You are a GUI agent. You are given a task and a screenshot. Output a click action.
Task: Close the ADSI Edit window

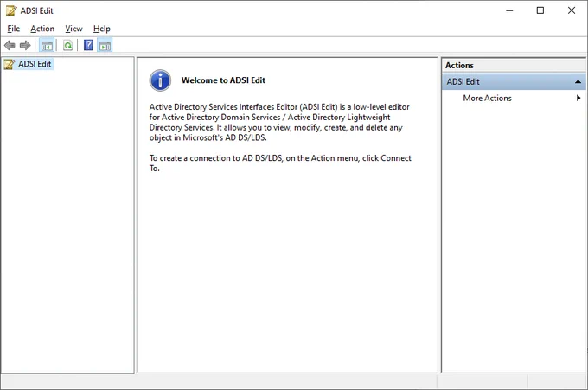click(571, 10)
